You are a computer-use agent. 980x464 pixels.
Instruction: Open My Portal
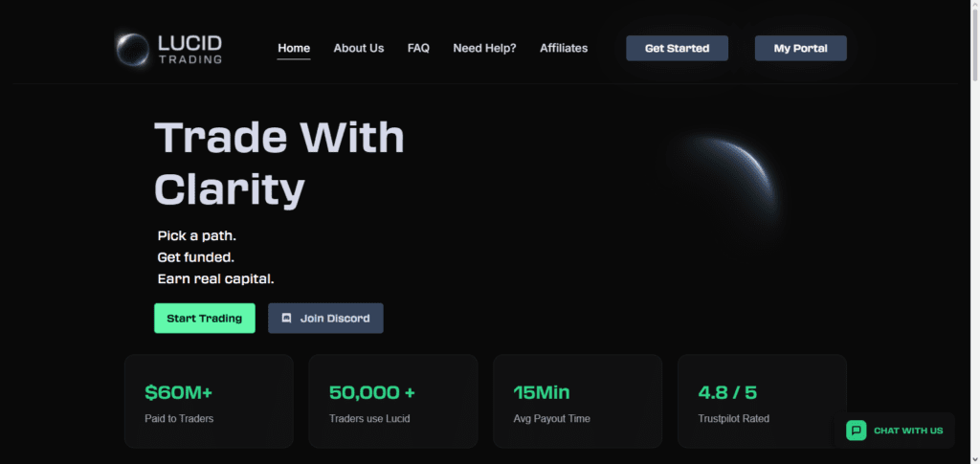pos(801,48)
